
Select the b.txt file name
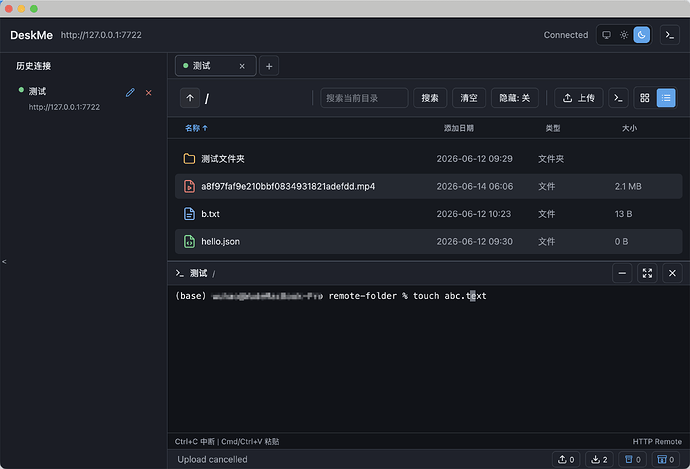tap(210, 214)
